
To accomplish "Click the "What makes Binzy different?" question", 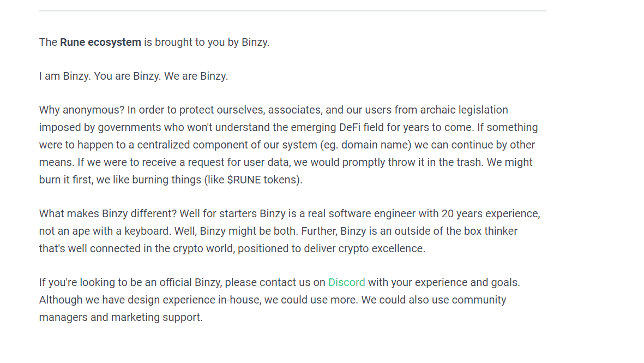I will [108, 214].
